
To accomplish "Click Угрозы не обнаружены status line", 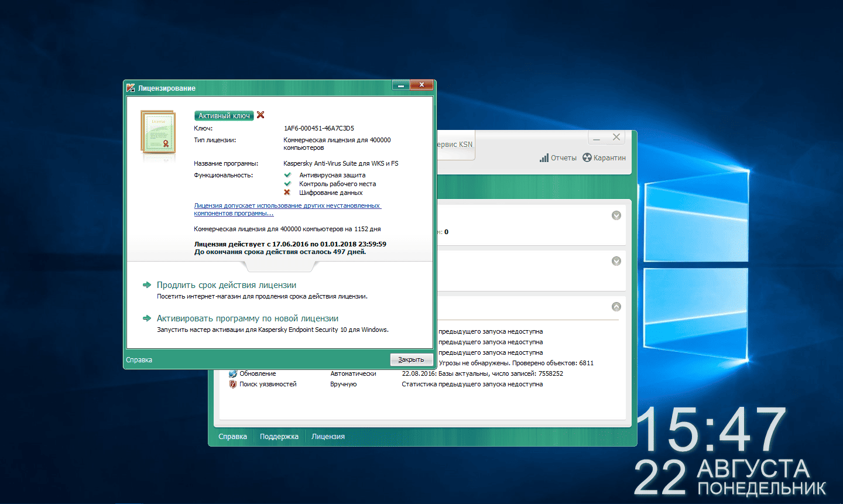I will click(516, 363).
